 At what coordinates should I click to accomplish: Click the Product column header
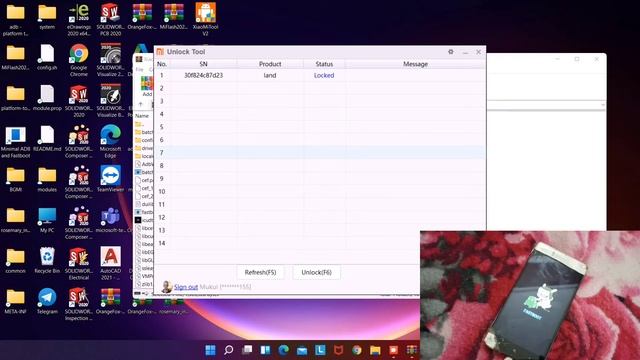270,64
